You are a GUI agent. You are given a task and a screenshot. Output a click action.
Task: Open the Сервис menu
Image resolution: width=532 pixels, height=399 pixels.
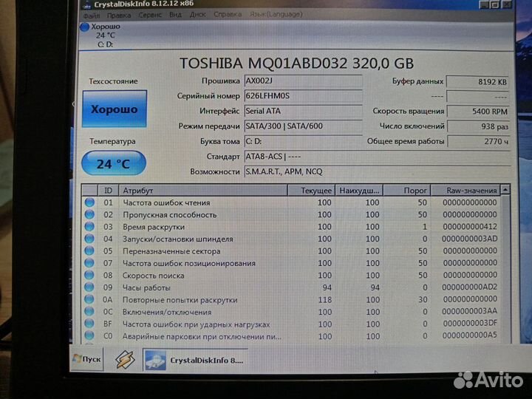point(150,15)
